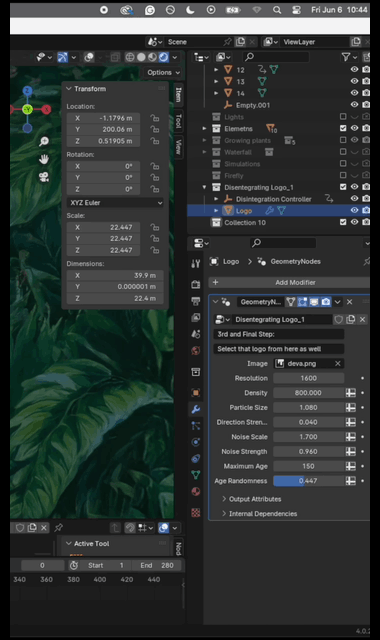Image resolution: width=380 pixels, height=640 pixels.
Task: Adjust the Age Randomness slider
Action: (x=308, y=481)
